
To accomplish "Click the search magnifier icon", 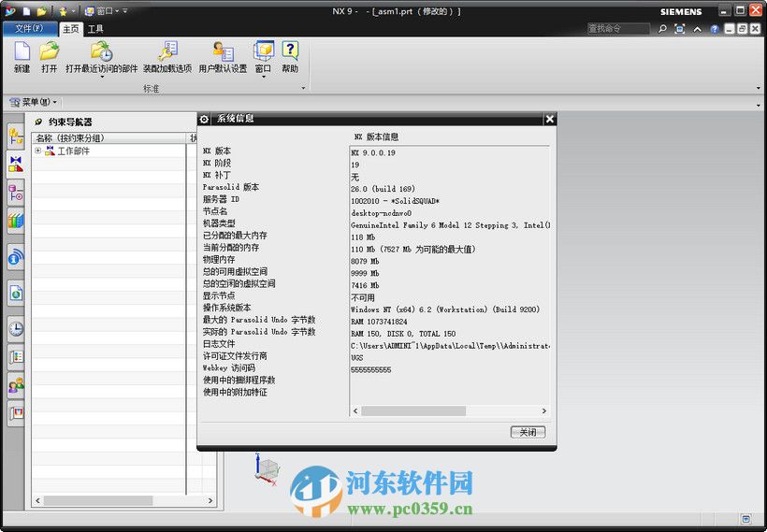I will (662, 29).
